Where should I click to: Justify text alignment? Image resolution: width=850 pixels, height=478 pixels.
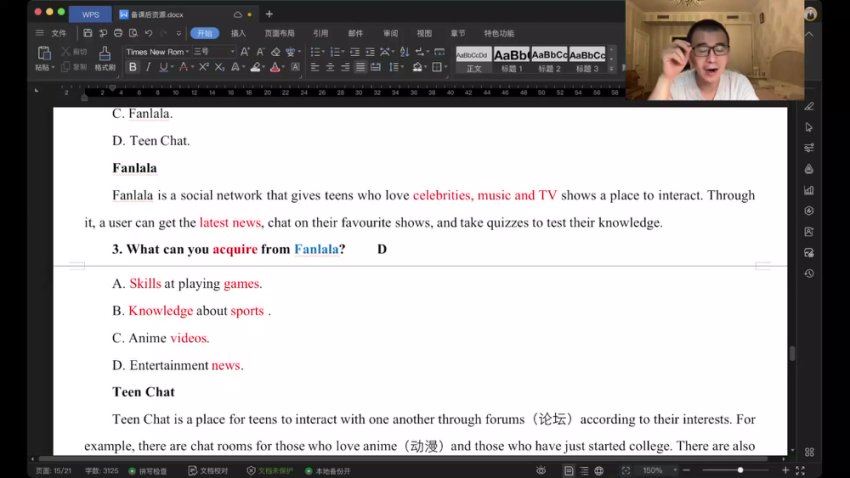[360, 67]
